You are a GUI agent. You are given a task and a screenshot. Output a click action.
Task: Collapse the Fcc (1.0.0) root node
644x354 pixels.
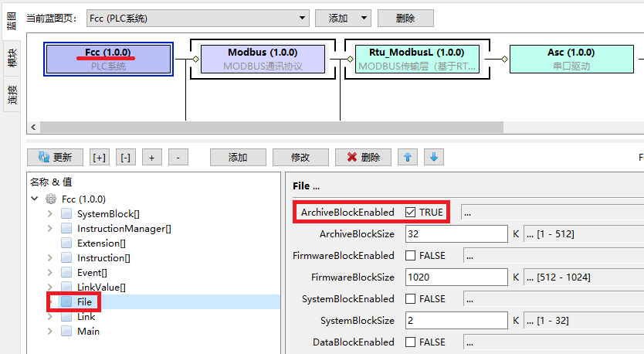coord(35,199)
